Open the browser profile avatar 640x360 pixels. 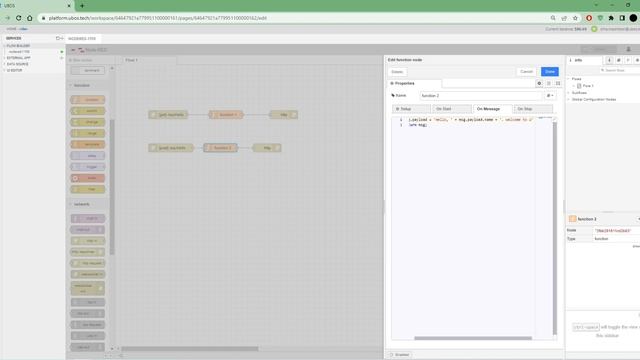[633, 18]
